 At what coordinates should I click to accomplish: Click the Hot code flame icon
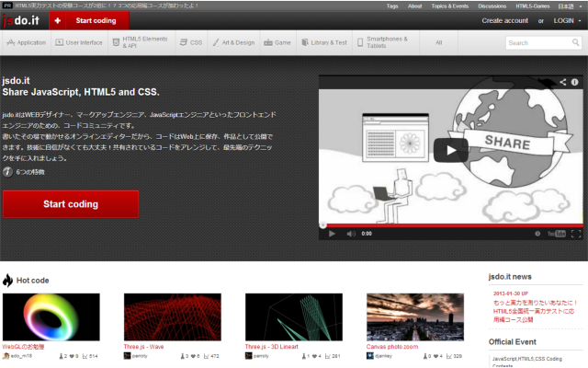(x=7, y=280)
